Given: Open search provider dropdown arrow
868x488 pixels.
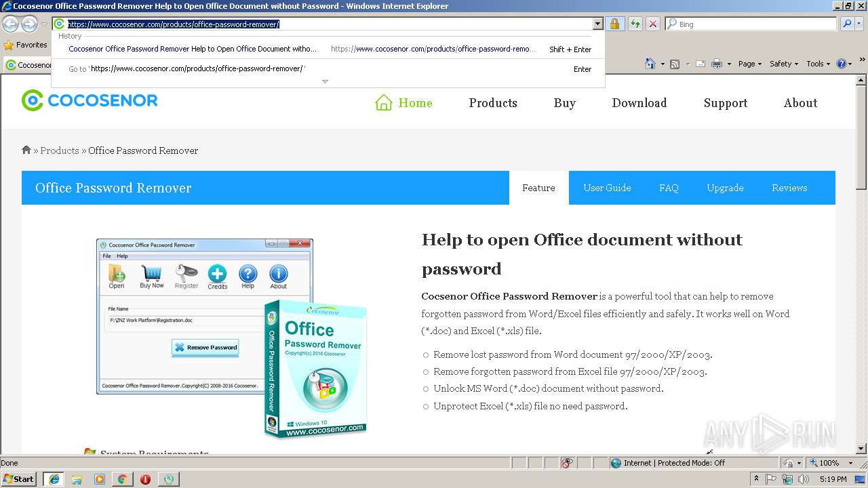Looking at the screenshot, I should 860,24.
